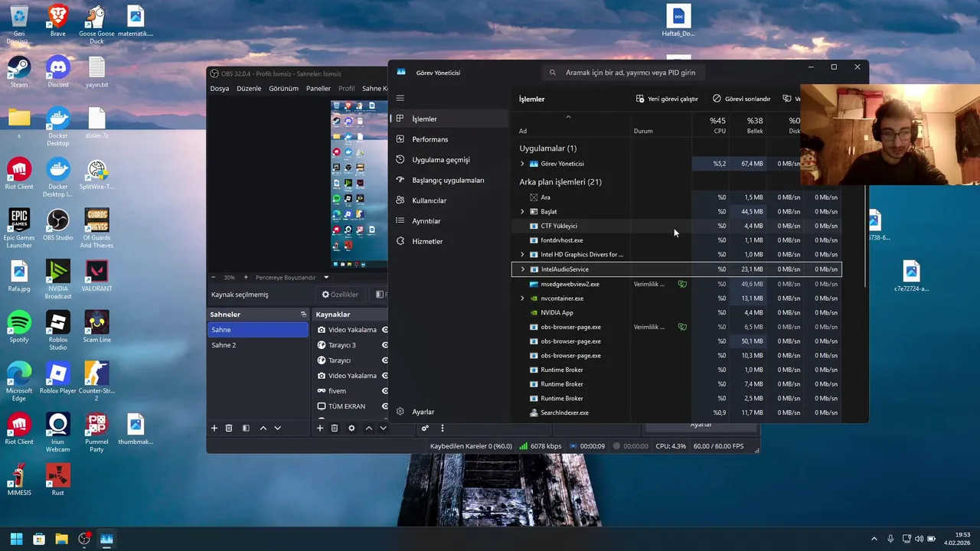Switch to OBS Studio from the taskbar
980x551 pixels.
click(84, 539)
